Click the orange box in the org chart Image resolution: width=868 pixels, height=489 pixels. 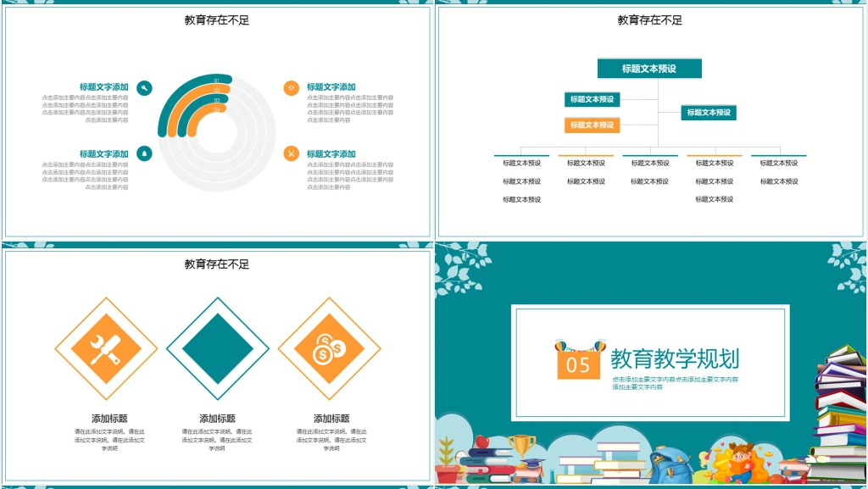(593, 125)
